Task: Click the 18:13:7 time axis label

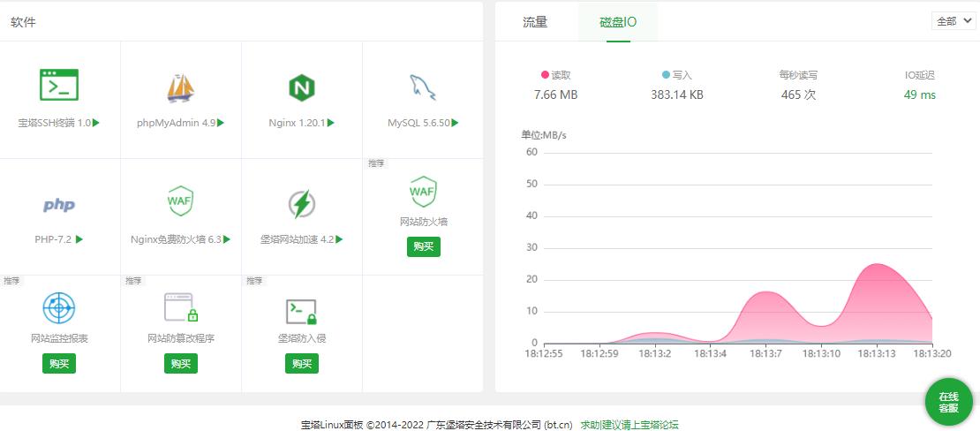Action: 765,353
